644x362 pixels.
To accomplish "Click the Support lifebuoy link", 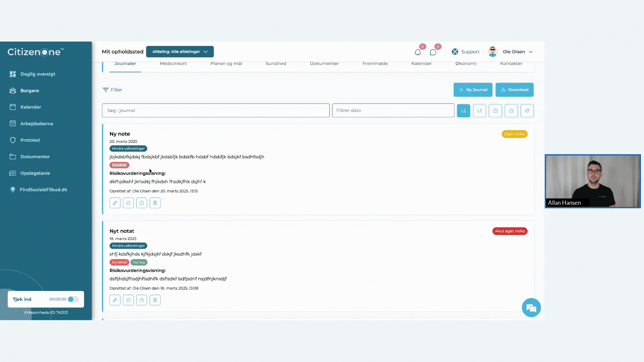I will tap(466, 52).
